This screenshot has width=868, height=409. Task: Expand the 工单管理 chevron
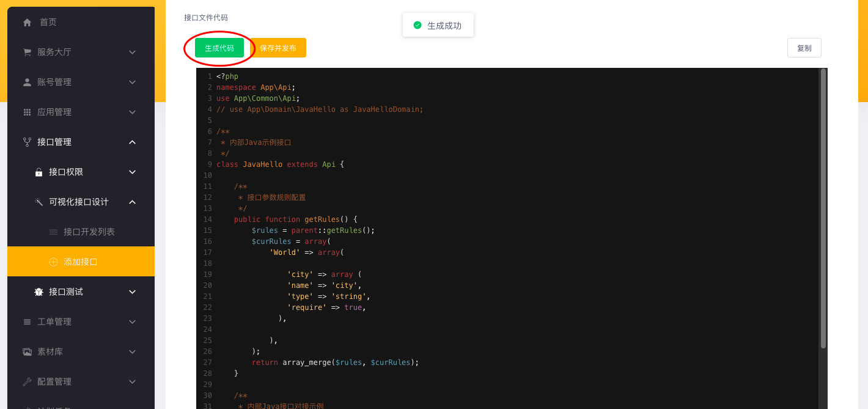132,322
